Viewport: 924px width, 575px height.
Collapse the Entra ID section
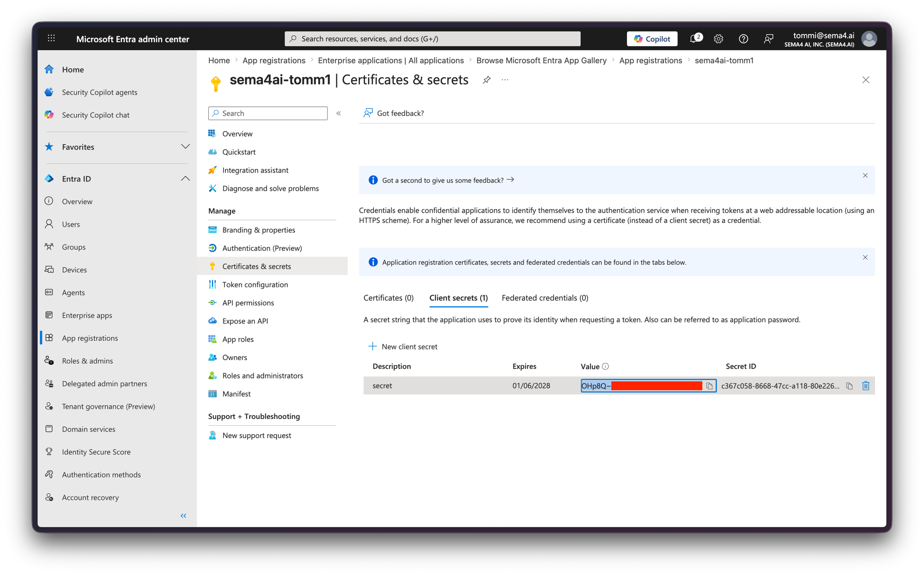[185, 178]
